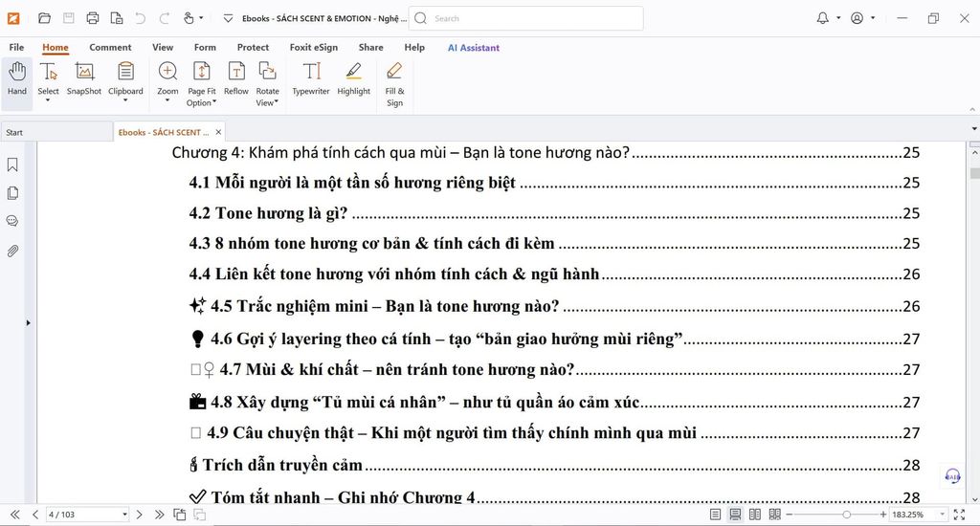Click the Zoom tool icon
Screen dimensions: 980x526
[x=167, y=71]
